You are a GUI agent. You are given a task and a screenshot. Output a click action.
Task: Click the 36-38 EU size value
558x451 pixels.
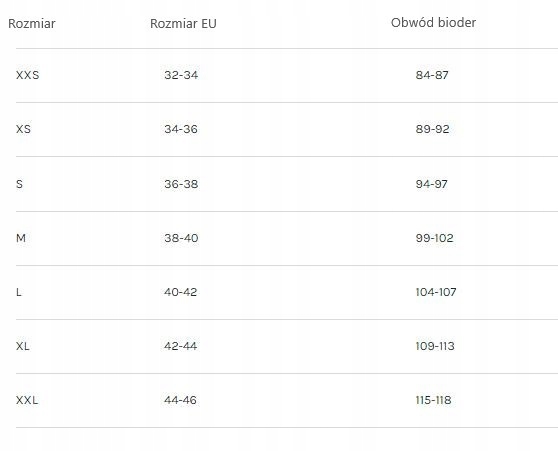click(181, 184)
